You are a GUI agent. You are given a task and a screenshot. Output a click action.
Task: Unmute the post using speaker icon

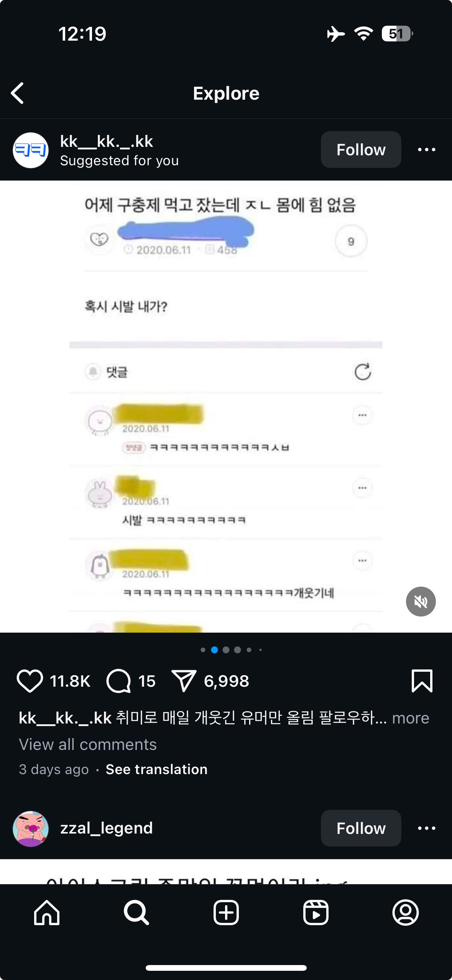click(x=421, y=602)
